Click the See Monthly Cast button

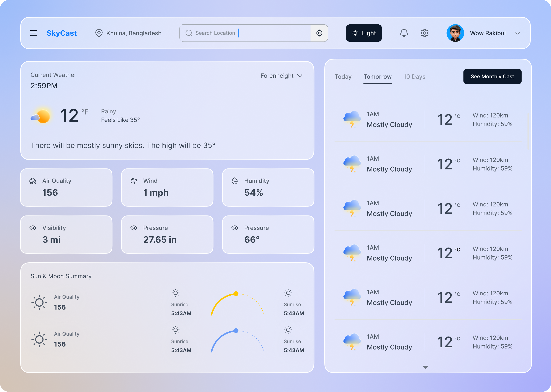tap(492, 77)
